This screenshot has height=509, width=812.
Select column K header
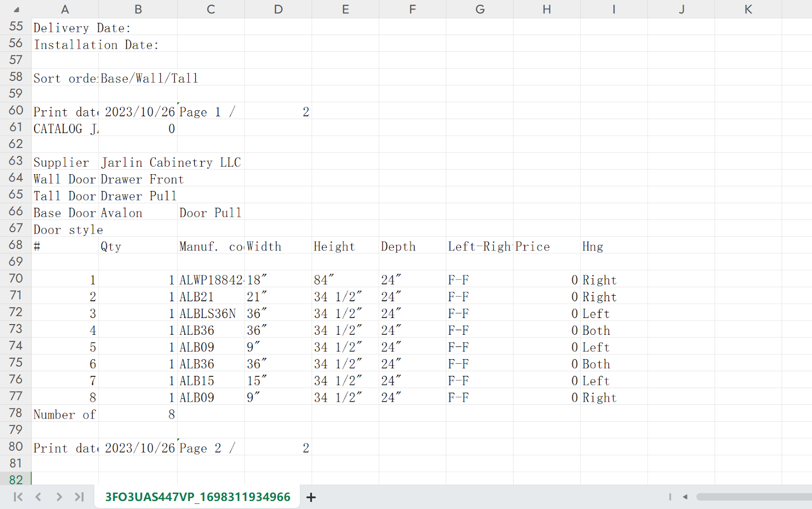coord(748,9)
